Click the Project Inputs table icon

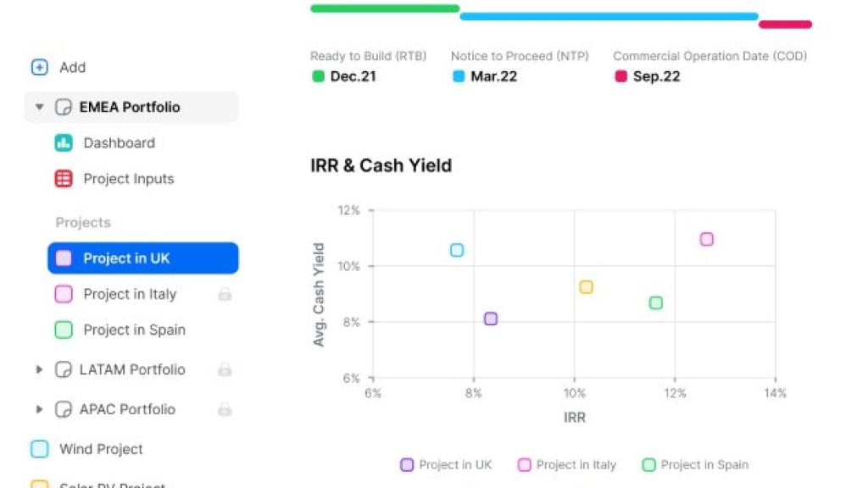pos(64,179)
